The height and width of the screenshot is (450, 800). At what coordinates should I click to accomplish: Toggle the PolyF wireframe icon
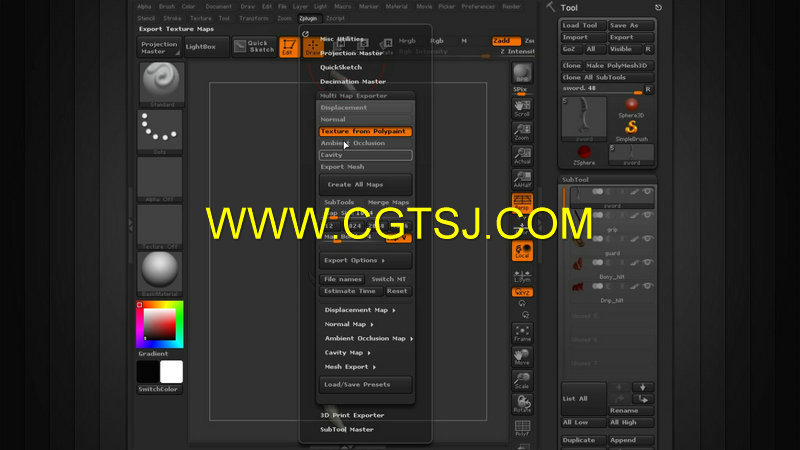(522, 428)
